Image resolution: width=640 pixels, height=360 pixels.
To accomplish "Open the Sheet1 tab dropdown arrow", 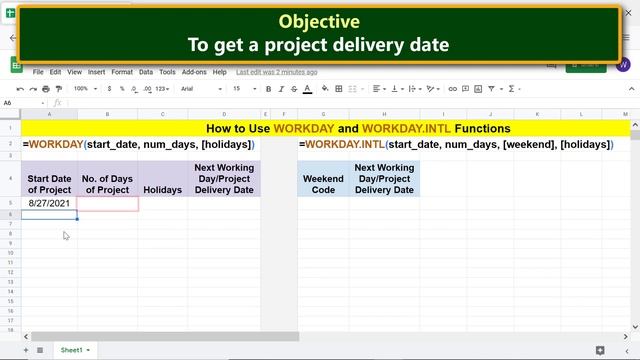I will [x=88, y=350].
